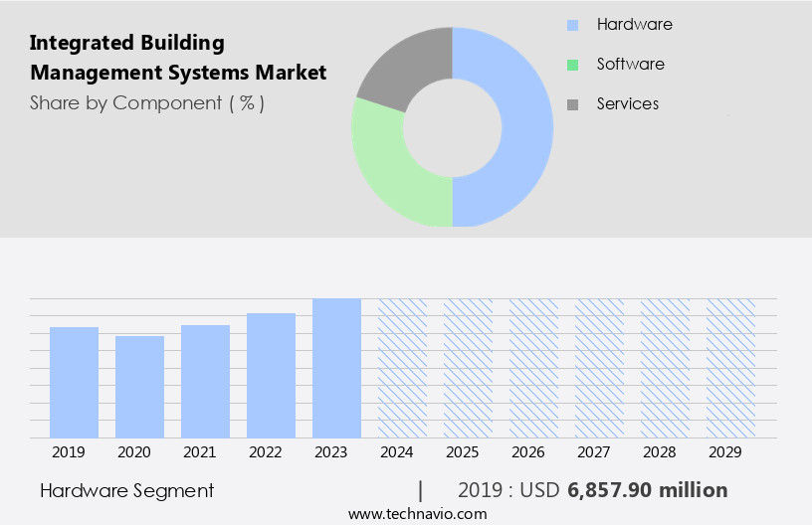
Task: Click the hatched 2029 forecast bar
Action: [730, 368]
